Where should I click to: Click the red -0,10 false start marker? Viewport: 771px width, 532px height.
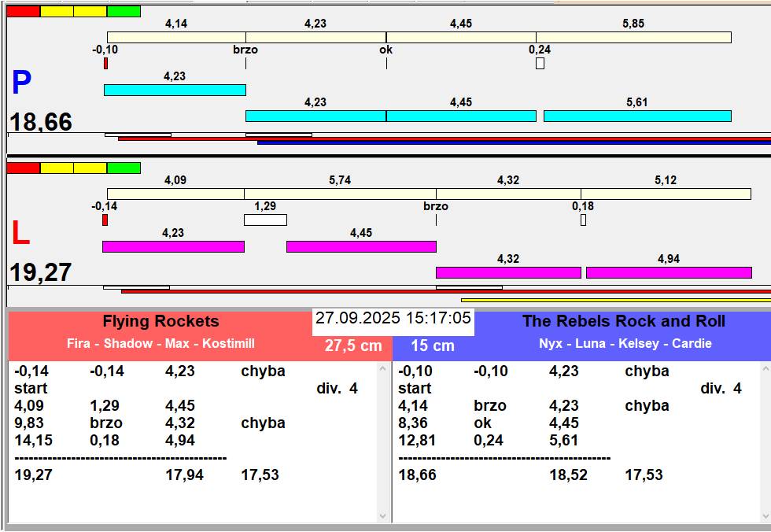[105, 64]
